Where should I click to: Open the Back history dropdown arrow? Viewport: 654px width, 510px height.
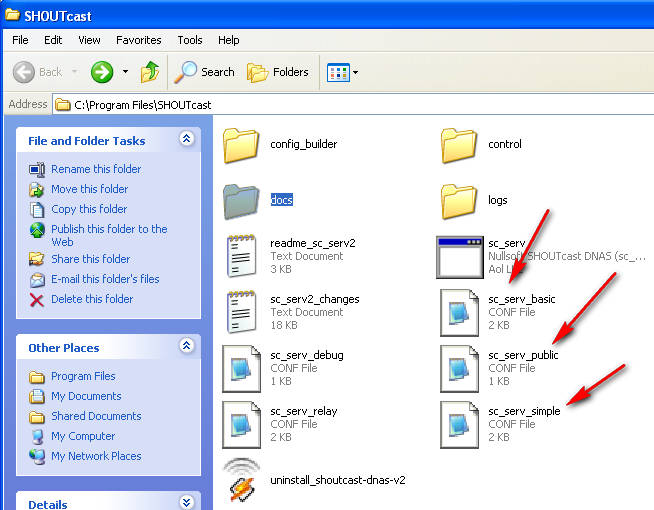point(75,72)
